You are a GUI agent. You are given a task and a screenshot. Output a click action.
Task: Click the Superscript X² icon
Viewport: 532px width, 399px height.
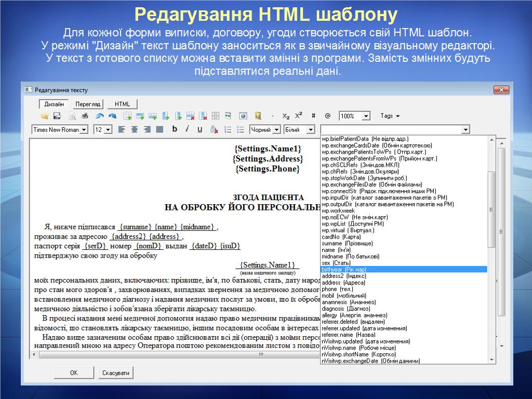click(299, 116)
